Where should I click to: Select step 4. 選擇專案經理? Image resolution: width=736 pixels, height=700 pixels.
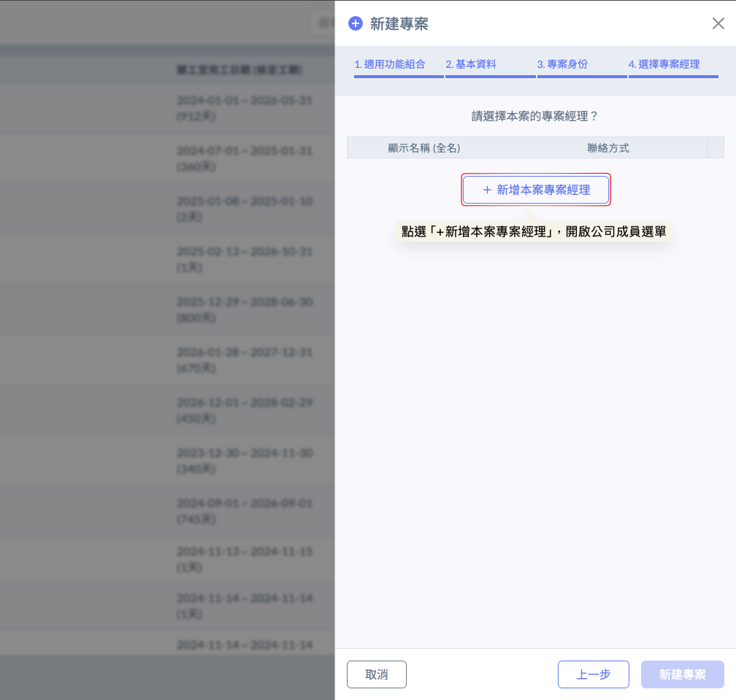pos(664,64)
